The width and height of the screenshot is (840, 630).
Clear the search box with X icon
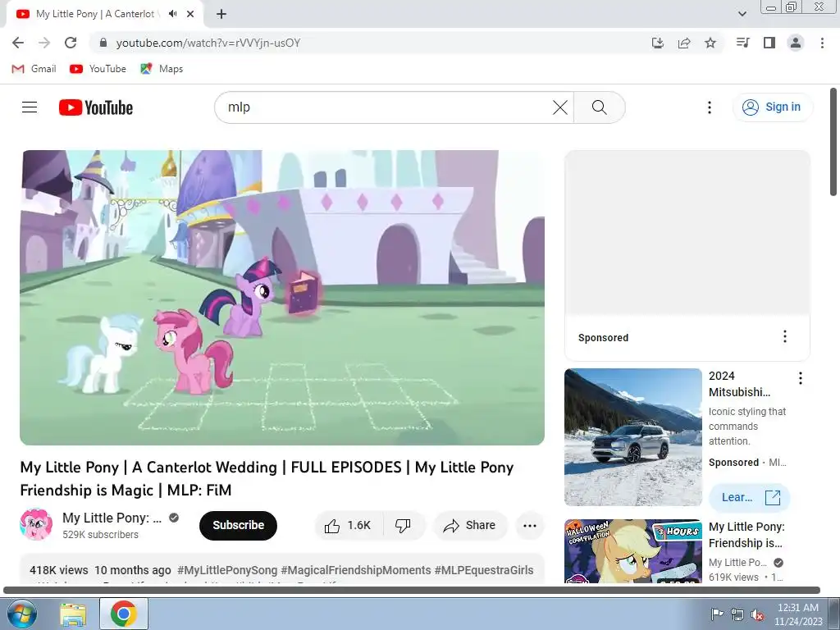pos(559,107)
